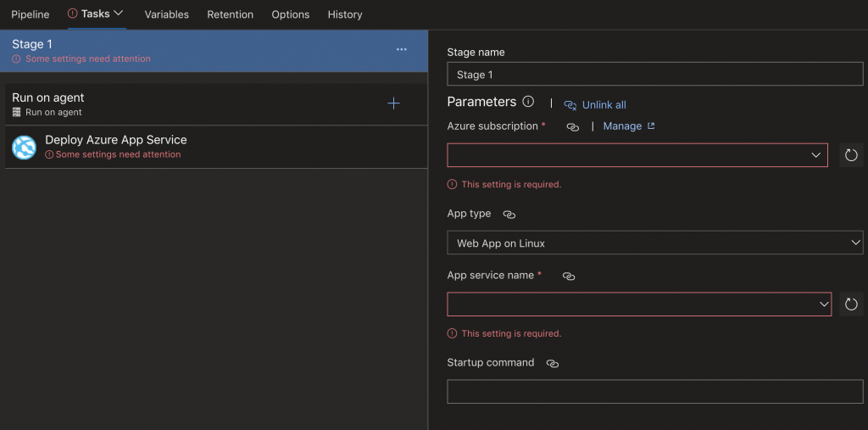Click the Deploy Azure App Service task icon

tap(24, 147)
